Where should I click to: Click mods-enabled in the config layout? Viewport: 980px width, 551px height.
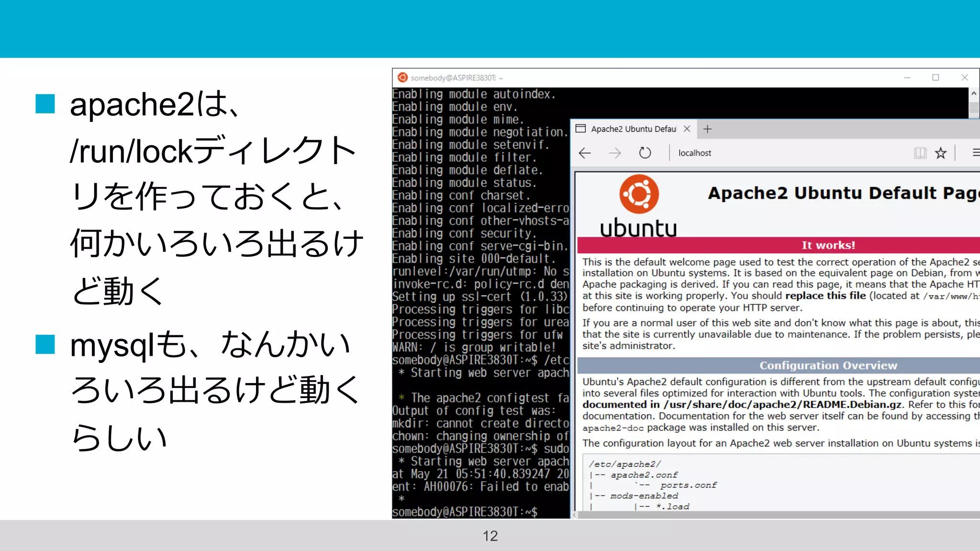[644, 496]
